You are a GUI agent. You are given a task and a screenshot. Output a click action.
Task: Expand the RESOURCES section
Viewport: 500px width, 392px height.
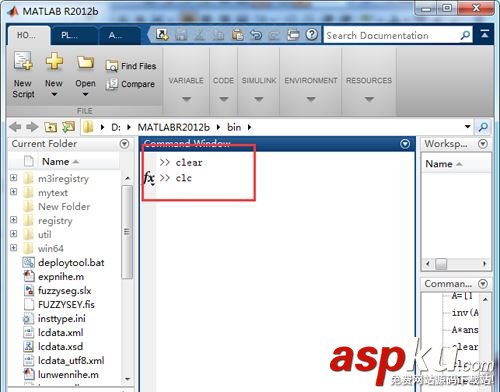[x=369, y=99]
